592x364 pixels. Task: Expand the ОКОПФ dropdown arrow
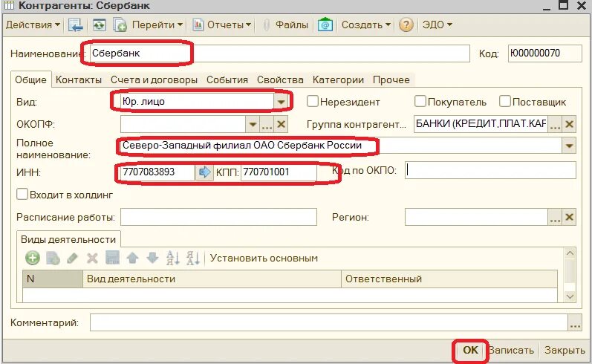(253, 124)
